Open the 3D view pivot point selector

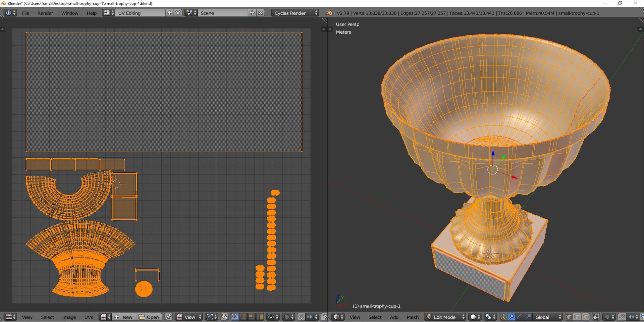pyautogui.click(x=490, y=317)
